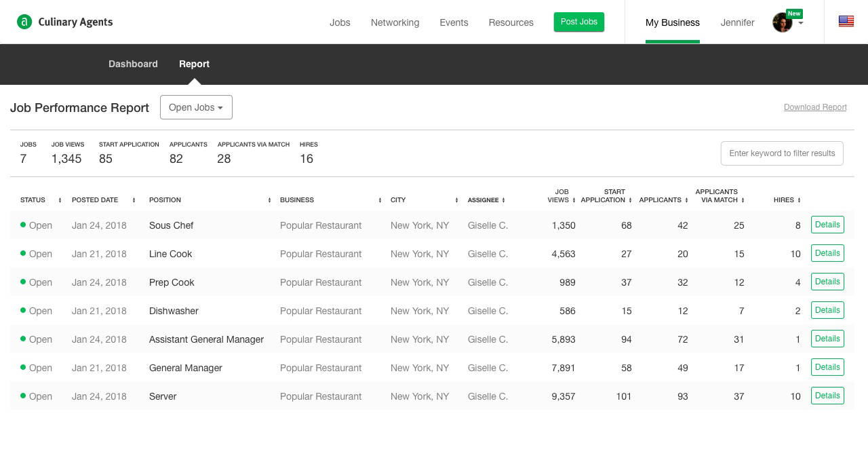
Task: Sort the Position column
Action: coord(269,200)
